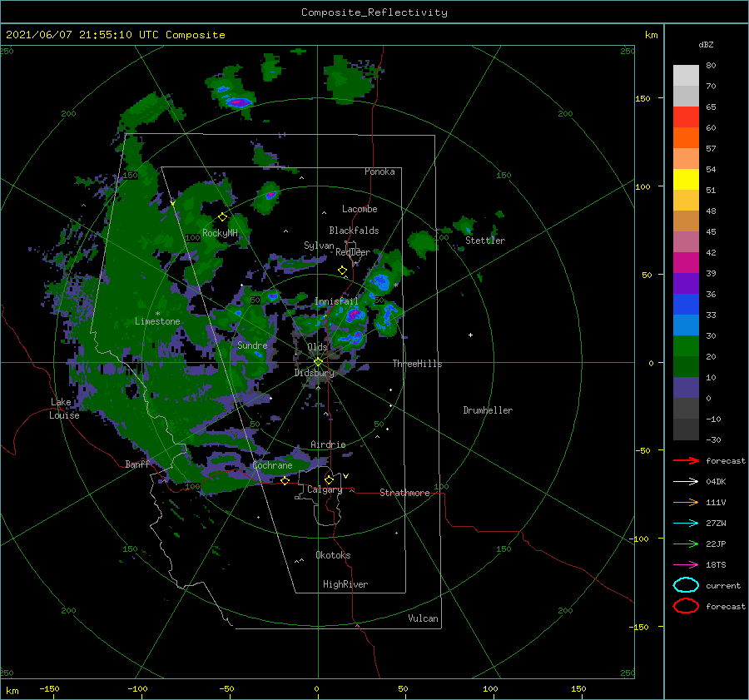The height and width of the screenshot is (700, 749).
Task: Click the white 04DK arrow legend icon
Action: click(x=686, y=481)
